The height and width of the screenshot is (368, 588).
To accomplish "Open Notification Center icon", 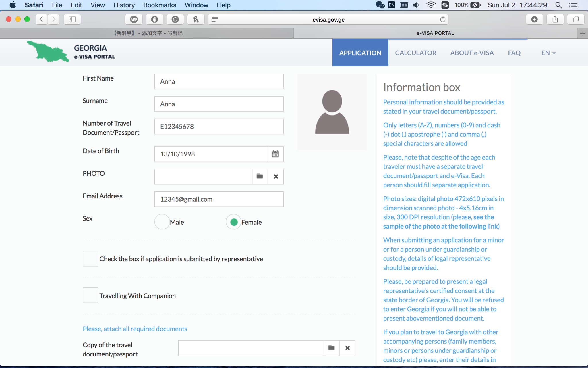I will pyautogui.click(x=573, y=5).
